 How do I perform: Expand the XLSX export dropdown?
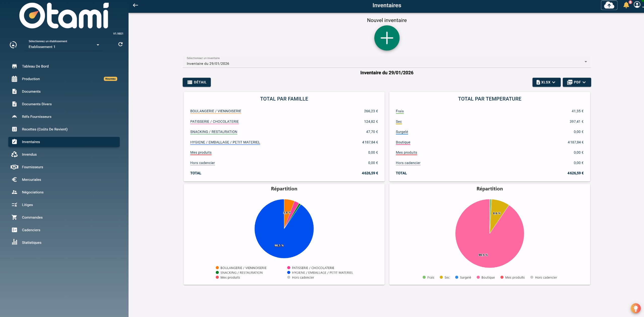[546, 82]
